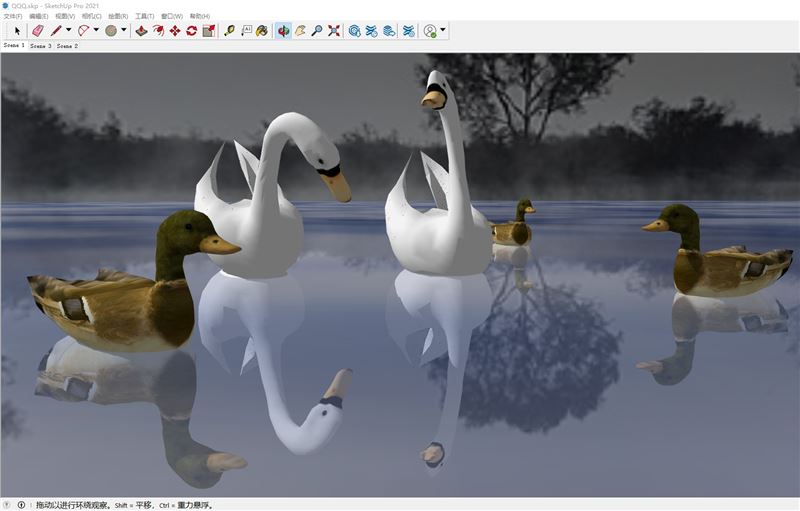The image size is (800, 511).
Task: Open the Extension Manager icon
Action: [409, 31]
